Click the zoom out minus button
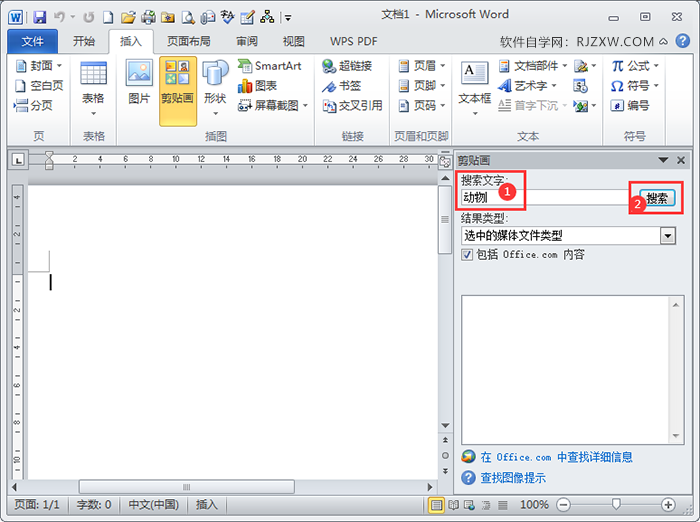The image size is (700, 522). pos(563,505)
